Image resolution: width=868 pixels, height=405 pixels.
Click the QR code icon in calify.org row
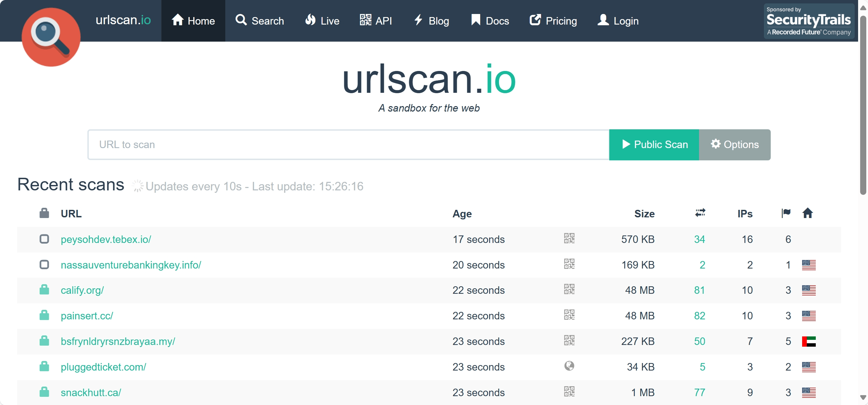click(569, 289)
